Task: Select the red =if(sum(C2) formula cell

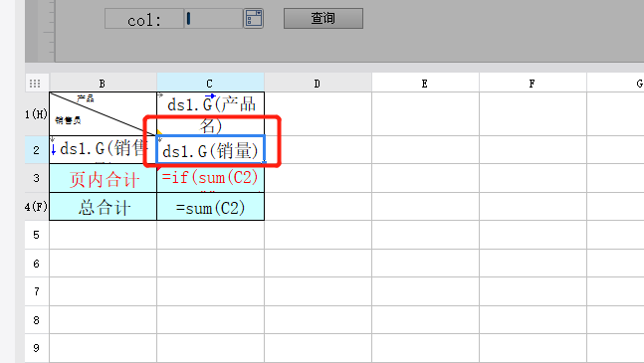Action: [x=210, y=178]
